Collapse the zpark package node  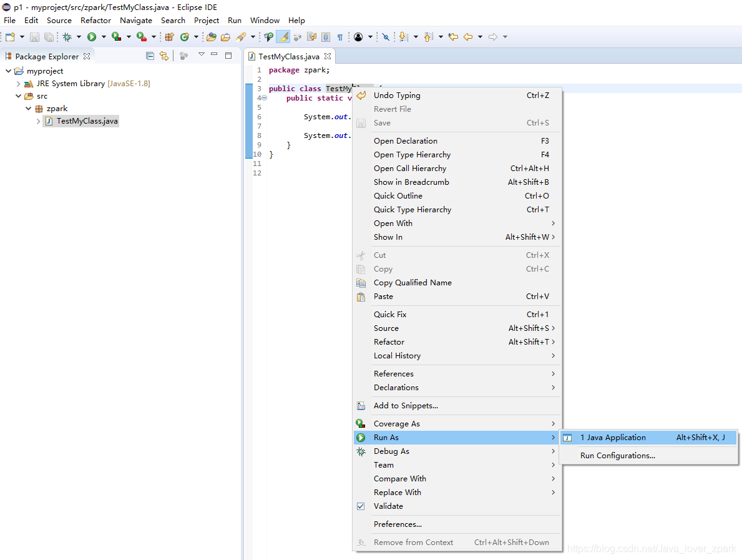point(28,109)
